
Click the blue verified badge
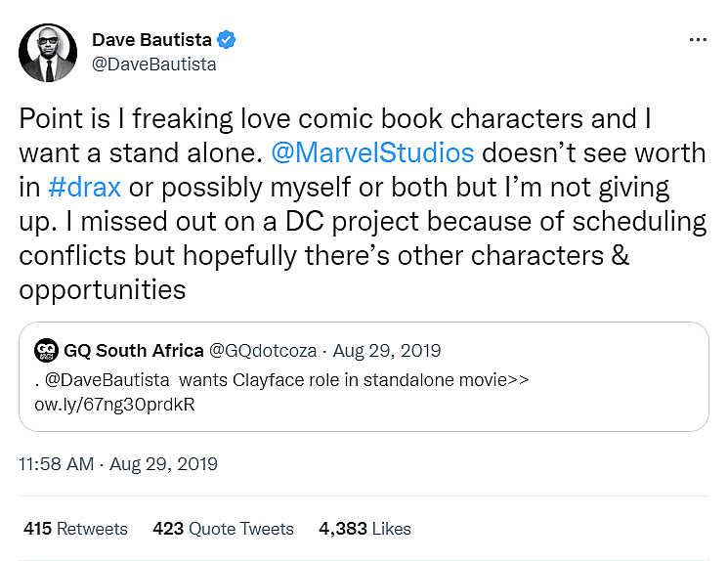[x=226, y=40]
